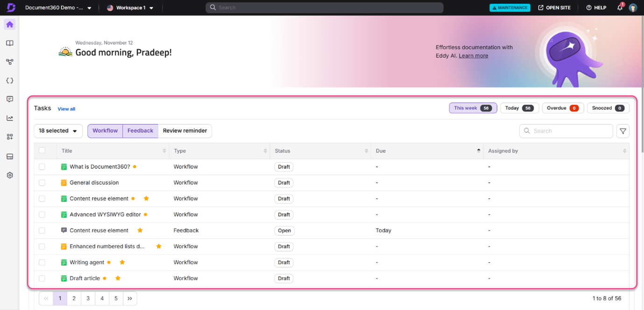
Task: Click the next pages double-arrow button
Action: tap(130, 298)
